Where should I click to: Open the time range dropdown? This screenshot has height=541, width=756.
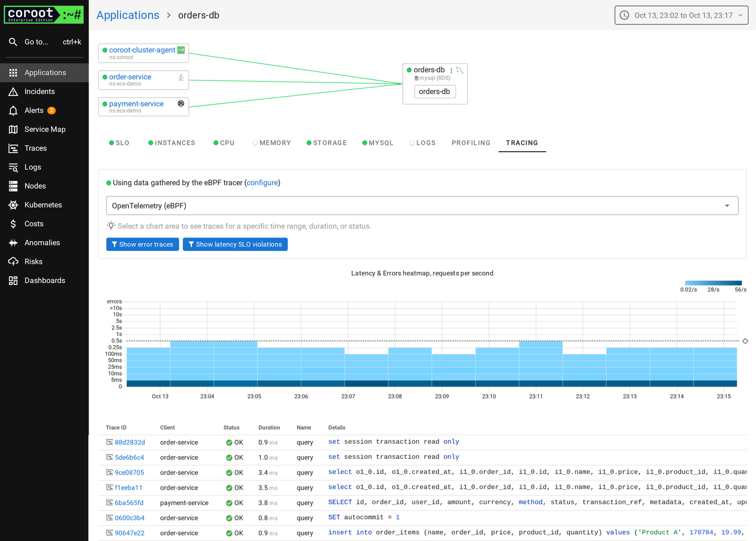click(x=681, y=15)
